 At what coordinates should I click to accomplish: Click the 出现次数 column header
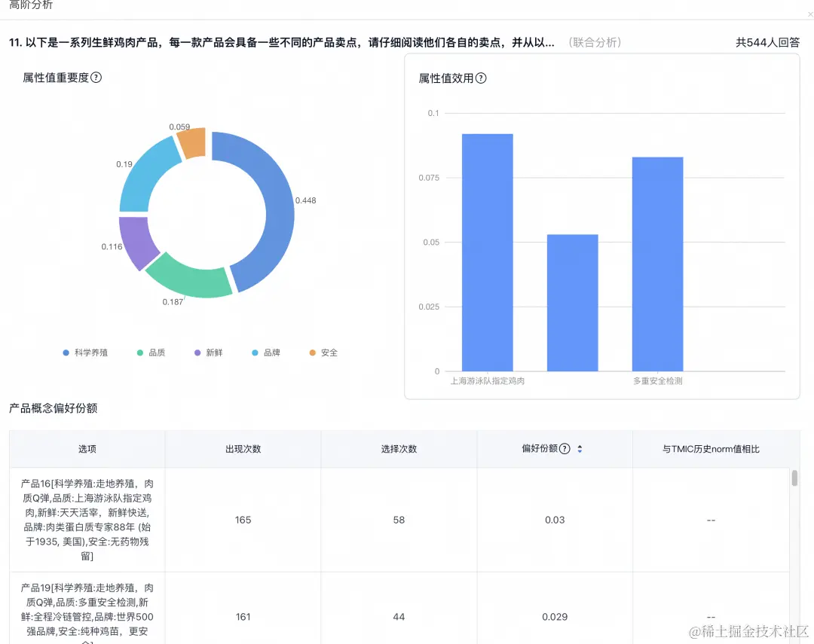tap(243, 449)
